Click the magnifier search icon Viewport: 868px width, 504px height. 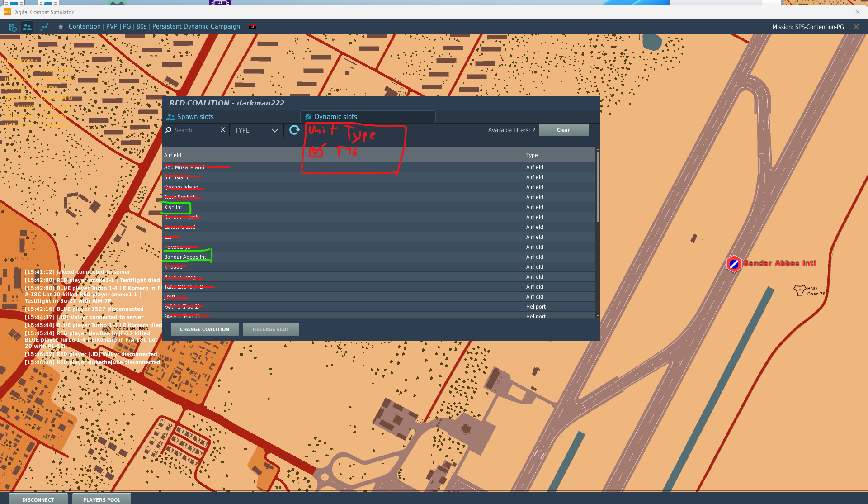click(x=169, y=130)
